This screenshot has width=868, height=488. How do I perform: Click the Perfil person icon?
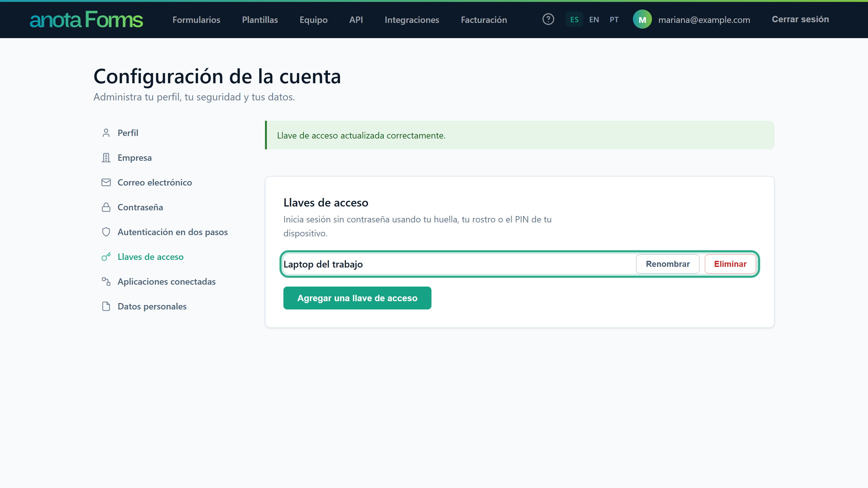[106, 133]
